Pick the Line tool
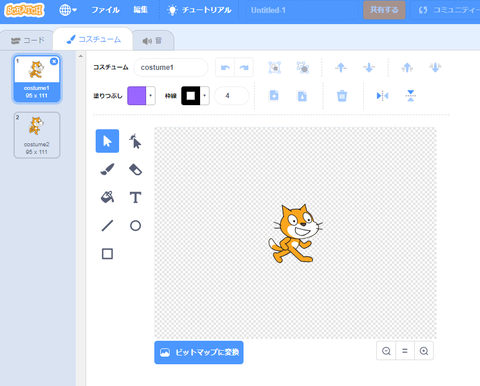This screenshot has height=386, width=480. click(107, 226)
